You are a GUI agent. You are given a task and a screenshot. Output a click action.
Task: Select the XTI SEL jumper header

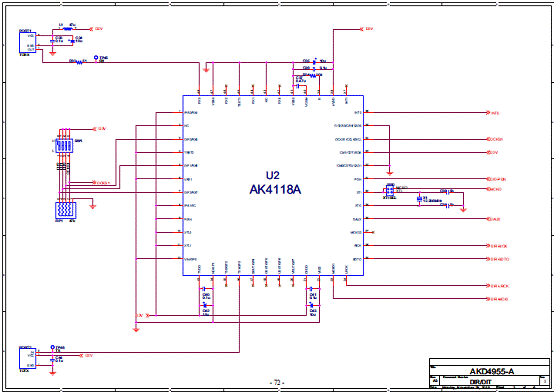(x=390, y=191)
